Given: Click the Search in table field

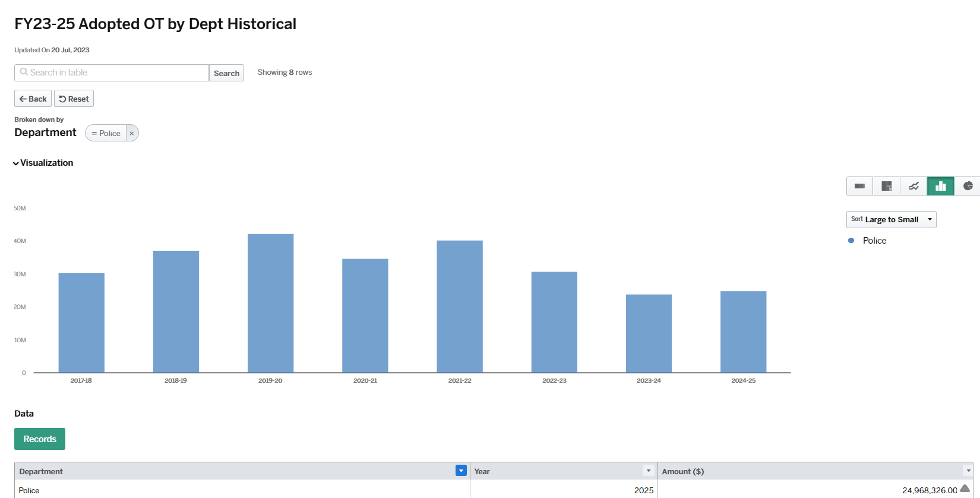Looking at the screenshot, I should (x=112, y=73).
